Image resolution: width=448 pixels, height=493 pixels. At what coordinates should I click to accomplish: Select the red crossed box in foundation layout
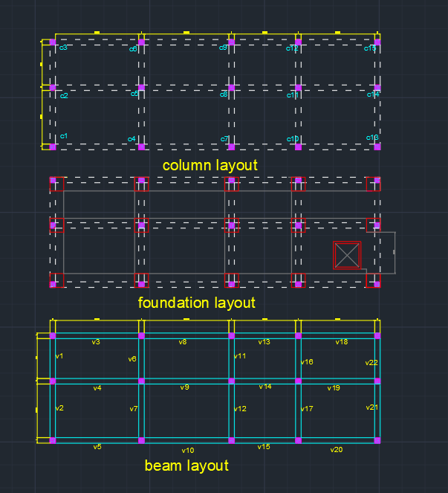347,255
